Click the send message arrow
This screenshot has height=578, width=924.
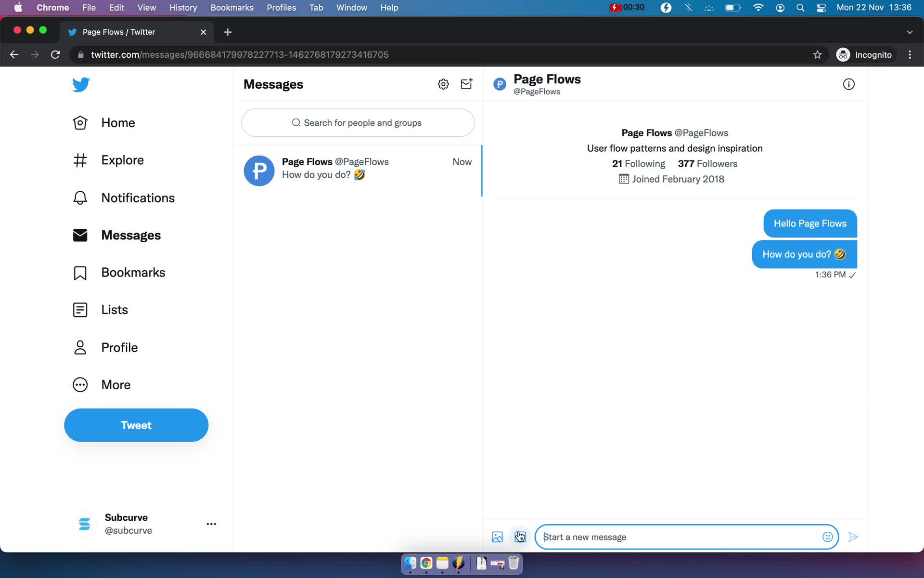853,537
